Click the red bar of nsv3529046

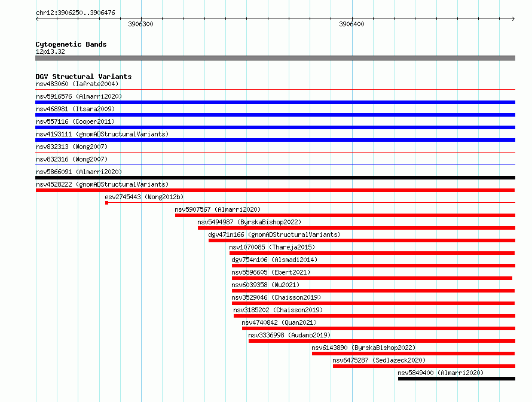click(x=373, y=303)
